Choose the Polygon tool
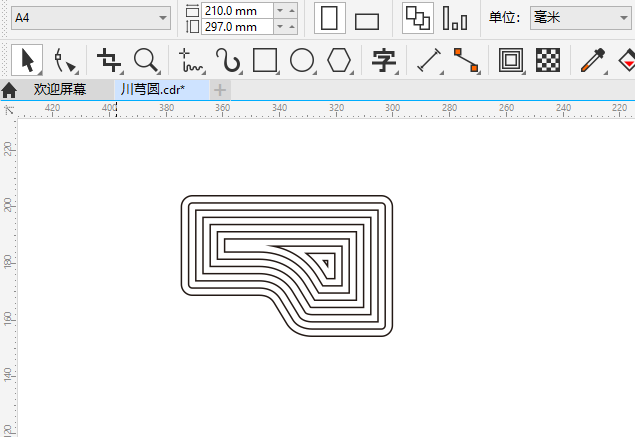 coord(339,60)
